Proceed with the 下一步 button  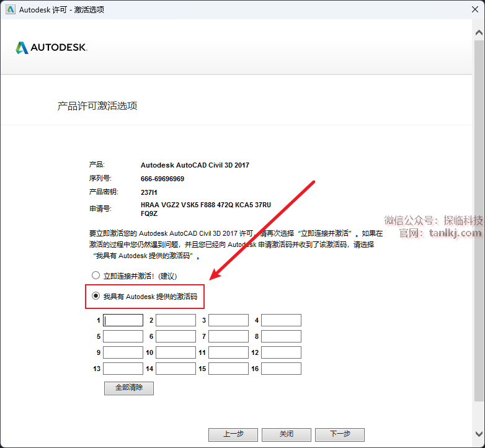tap(340, 435)
